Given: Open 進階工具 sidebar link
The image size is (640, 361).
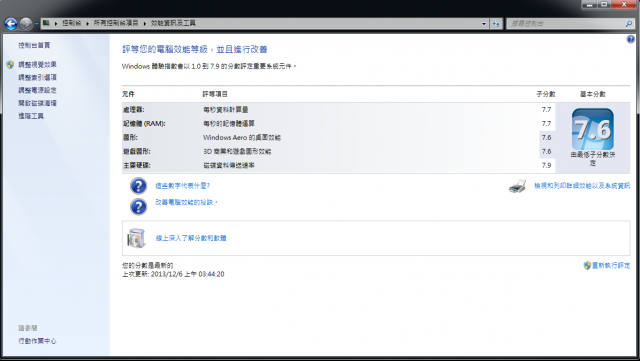Looking at the screenshot, I should 31,116.
